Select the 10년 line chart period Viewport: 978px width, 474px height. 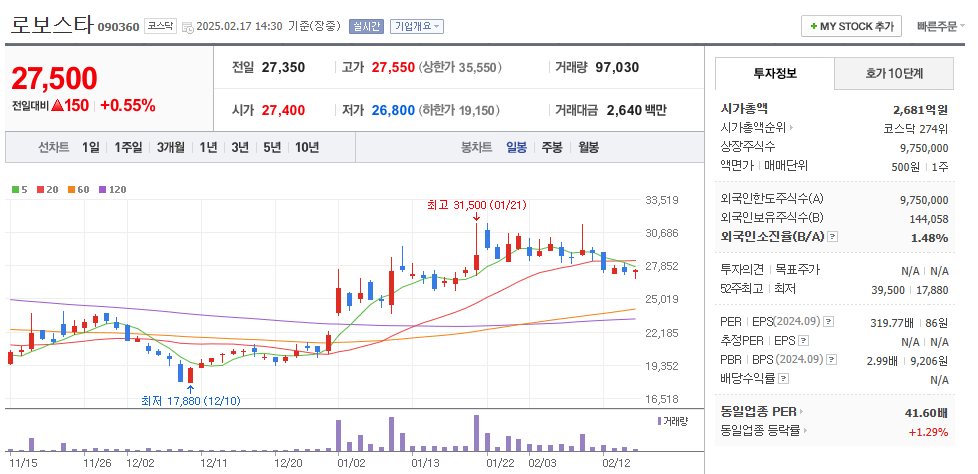click(x=307, y=148)
